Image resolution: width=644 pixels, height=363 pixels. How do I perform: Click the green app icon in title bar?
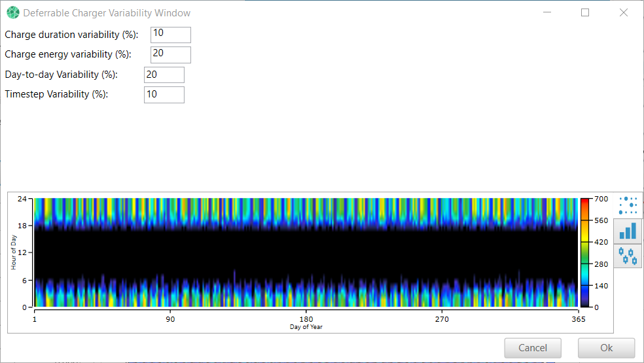[x=13, y=12]
